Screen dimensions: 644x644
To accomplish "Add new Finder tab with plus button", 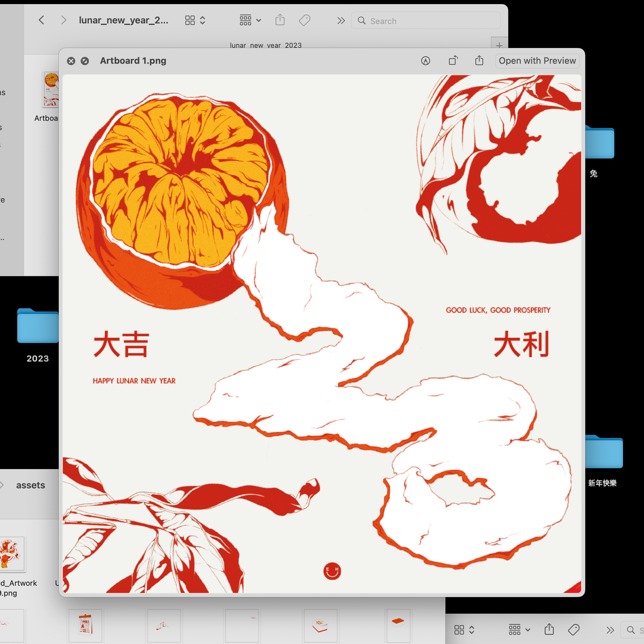I will [x=499, y=45].
